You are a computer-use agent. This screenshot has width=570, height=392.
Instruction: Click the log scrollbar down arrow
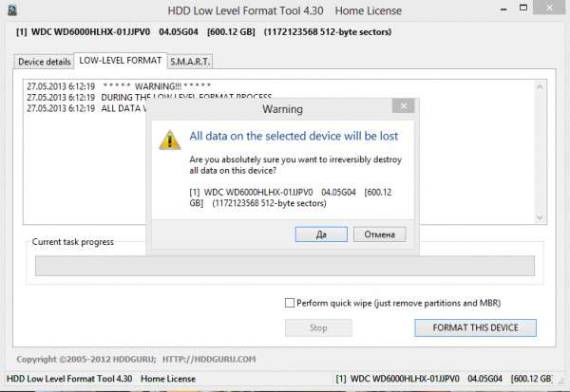tap(540, 217)
